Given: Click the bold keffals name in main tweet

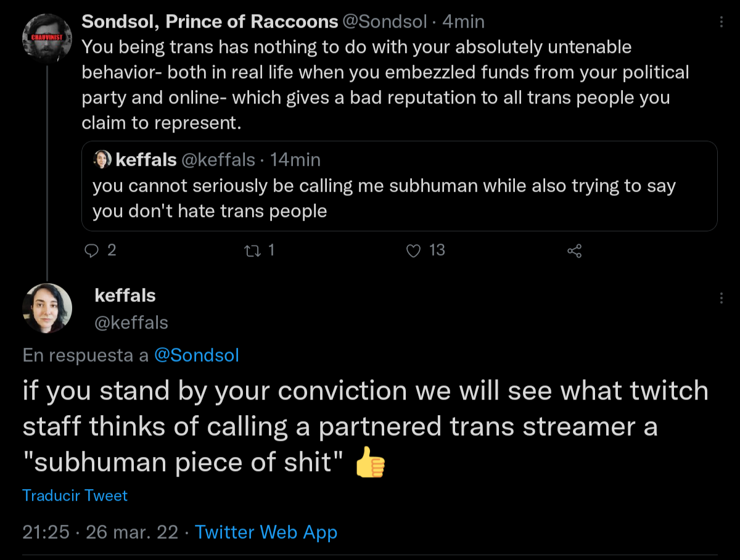Looking at the screenshot, I should pos(125,295).
